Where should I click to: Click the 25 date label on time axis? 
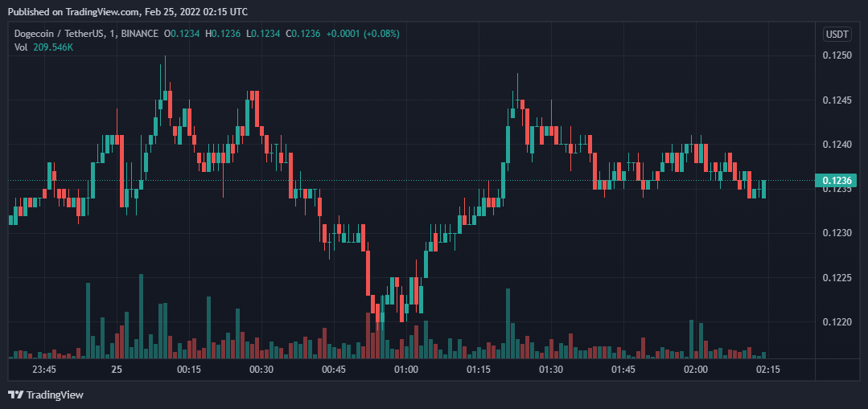pyautogui.click(x=117, y=370)
